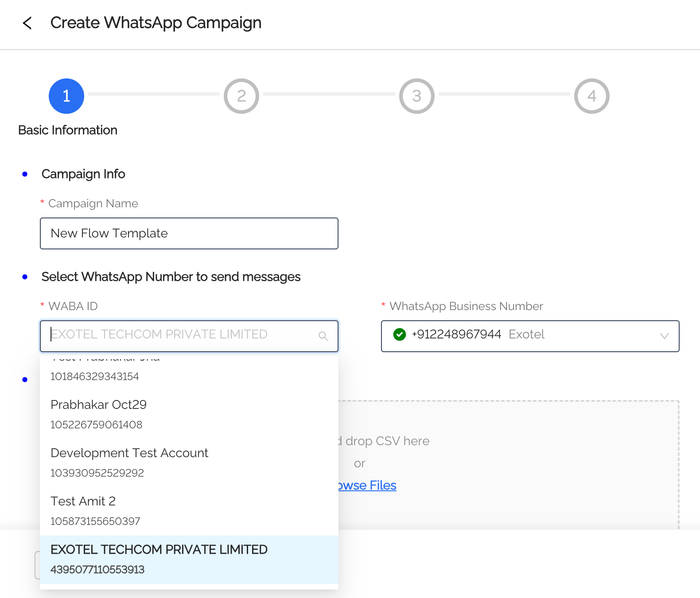Choose Test Amit 2 option
The height and width of the screenshot is (598, 700).
pos(189,511)
